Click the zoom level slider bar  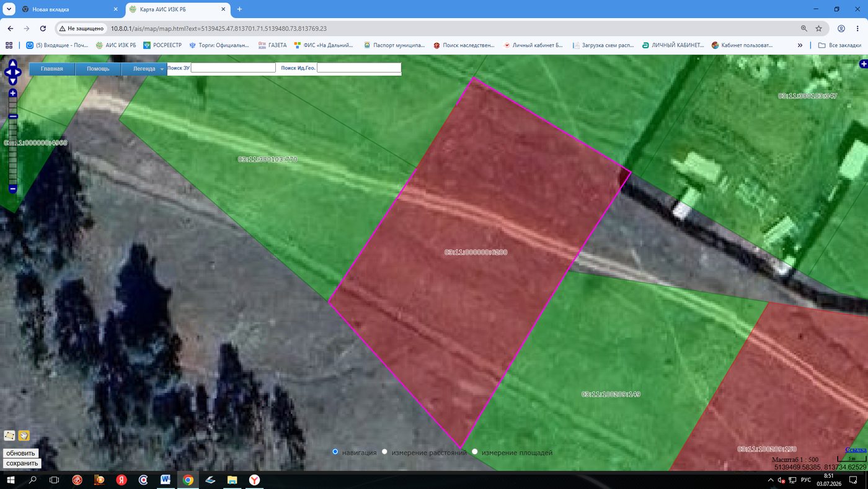pos(13,141)
